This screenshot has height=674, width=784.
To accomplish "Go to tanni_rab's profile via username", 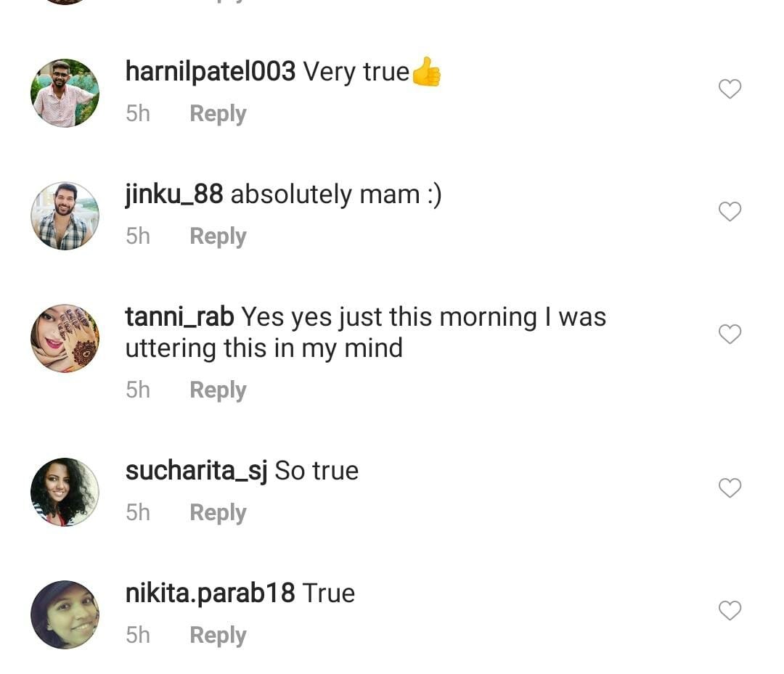I will click(179, 317).
